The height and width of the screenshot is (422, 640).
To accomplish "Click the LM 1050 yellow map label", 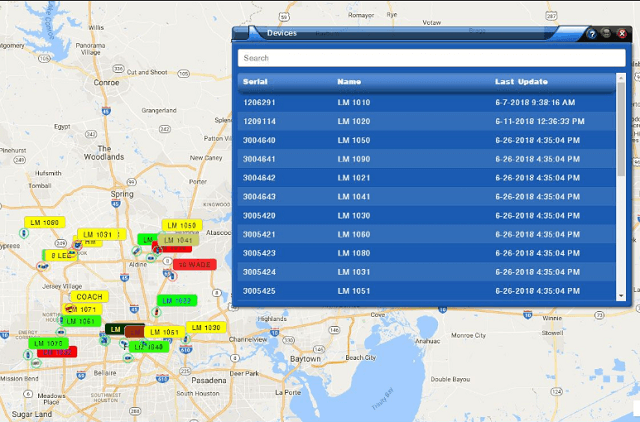I will [182, 225].
